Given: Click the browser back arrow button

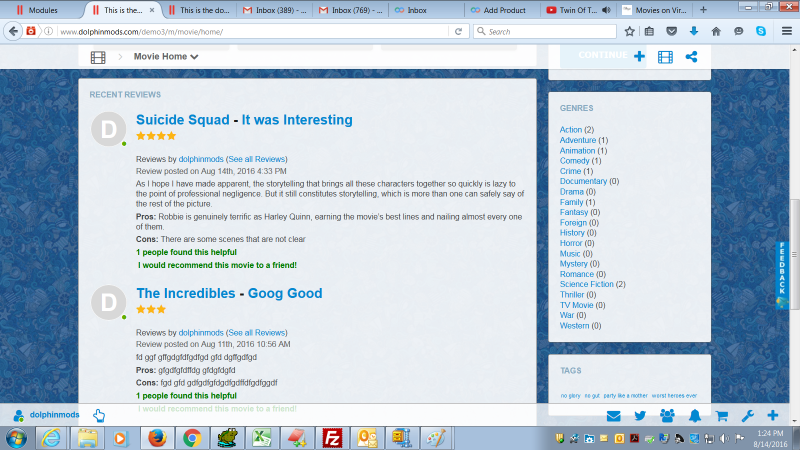Looking at the screenshot, I should coord(13,31).
